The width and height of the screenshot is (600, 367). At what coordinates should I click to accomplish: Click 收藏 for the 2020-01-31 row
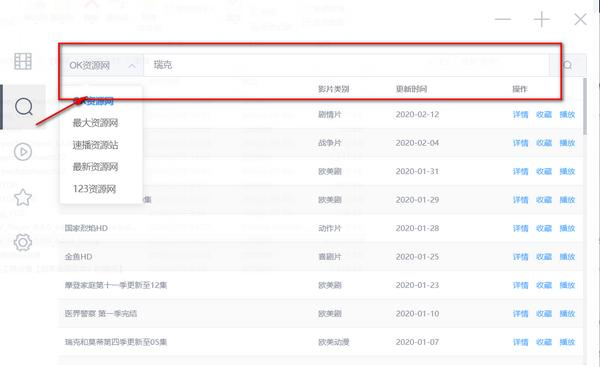544,171
